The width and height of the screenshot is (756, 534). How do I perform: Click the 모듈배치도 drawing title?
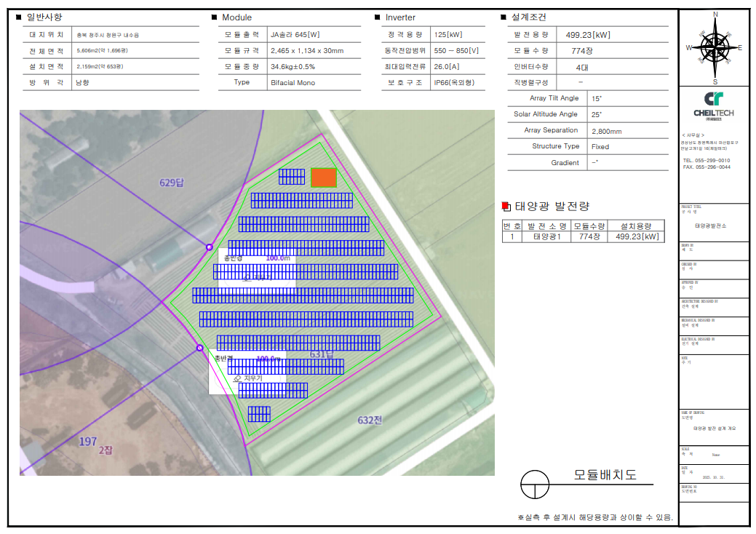pos(605,475)
